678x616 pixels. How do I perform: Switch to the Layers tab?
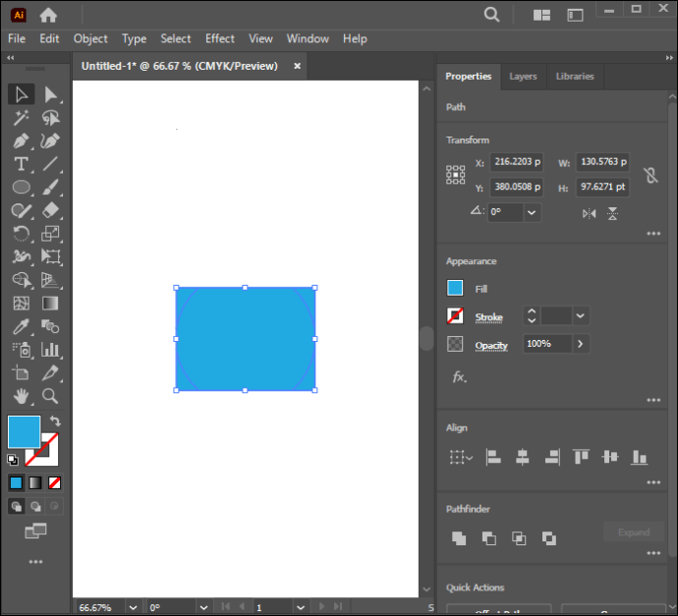[x=523, y=77]
